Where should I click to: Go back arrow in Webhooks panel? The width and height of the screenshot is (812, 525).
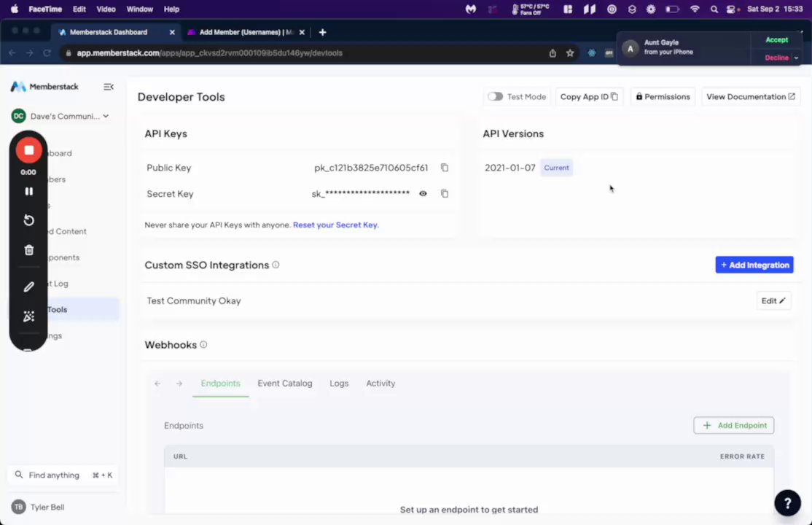point(157,384)
